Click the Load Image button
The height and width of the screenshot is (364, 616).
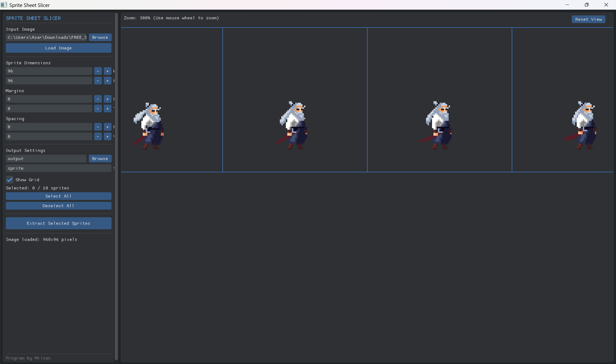click(x=59, y=48)
